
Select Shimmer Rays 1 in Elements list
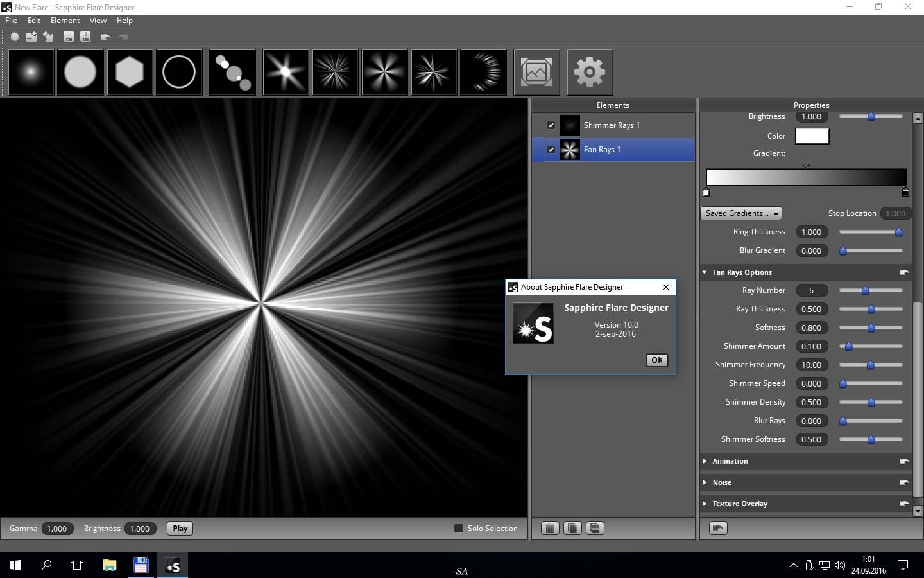(619, 125)
